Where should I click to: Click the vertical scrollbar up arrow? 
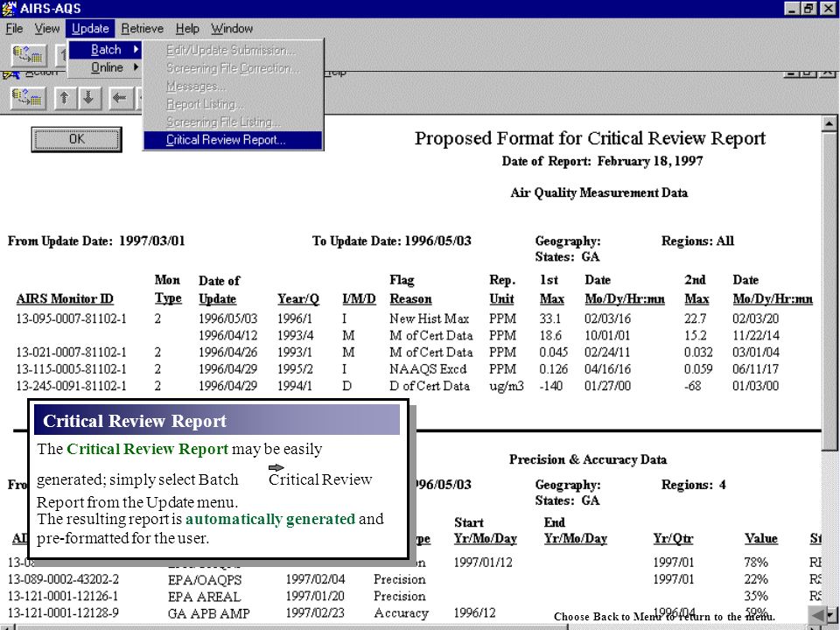(x=829, y=123)
